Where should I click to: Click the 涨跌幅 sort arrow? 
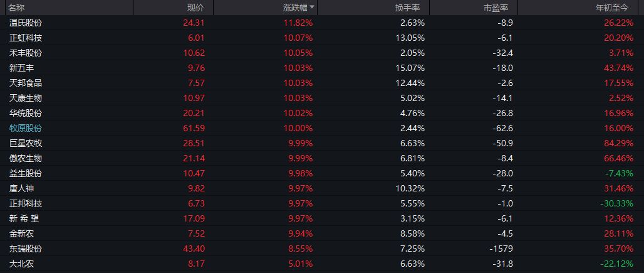point(312,7)
